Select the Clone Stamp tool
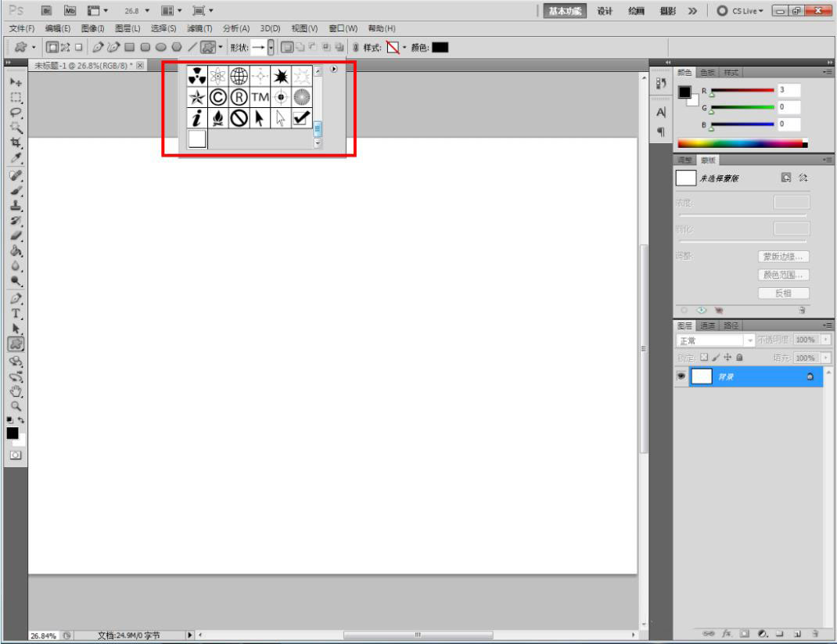Image resolution: width=837 pixels, height=644 pixels. coord(16,206)
